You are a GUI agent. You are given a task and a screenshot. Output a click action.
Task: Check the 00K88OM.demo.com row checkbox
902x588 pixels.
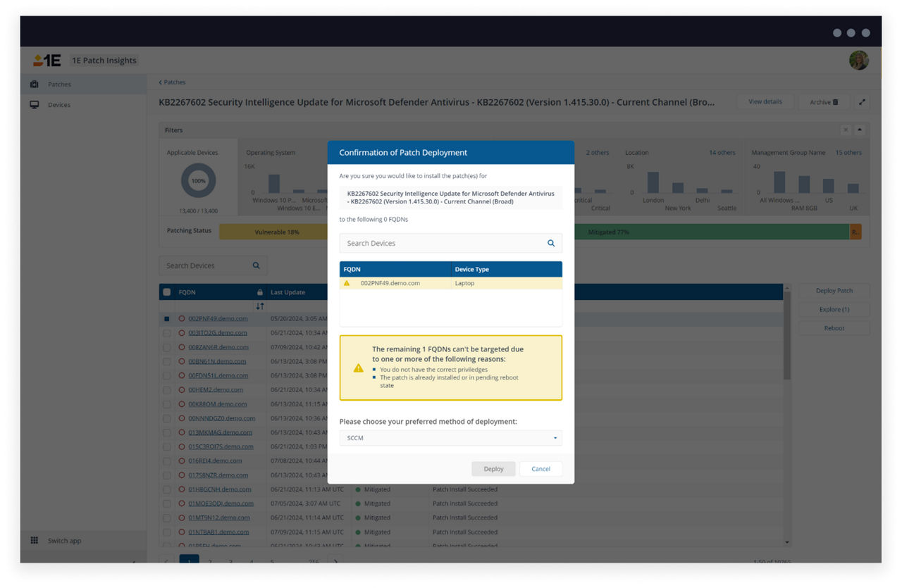(167, 404)
